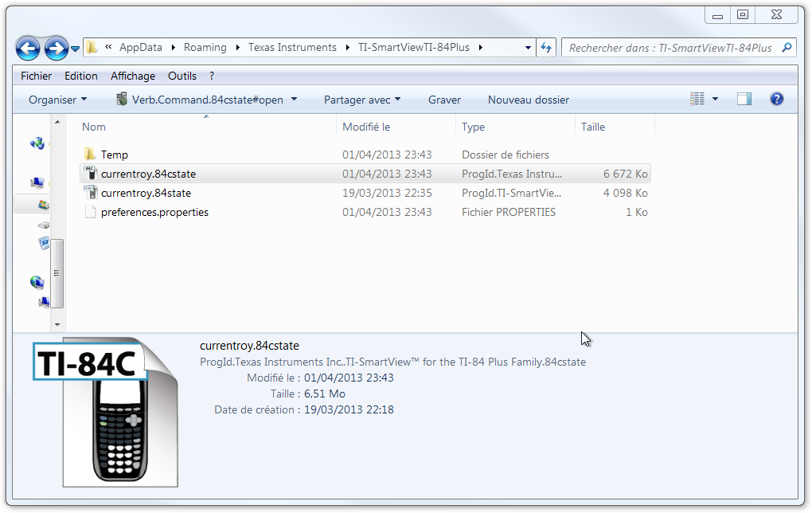Create a Nouveau dossier
Image resolution: width=812 pixels, height=513 pixels.
pos(529,100)
